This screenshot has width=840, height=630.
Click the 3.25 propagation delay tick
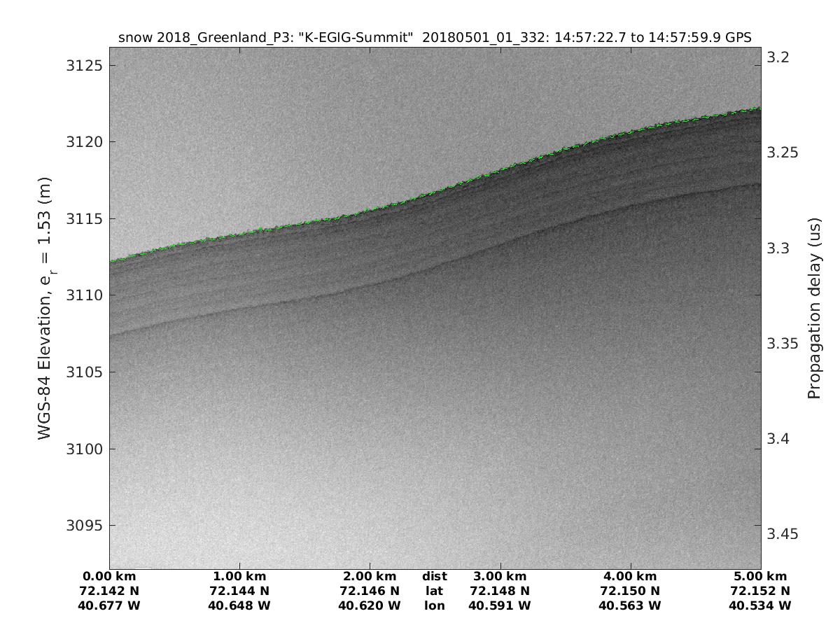783,153
